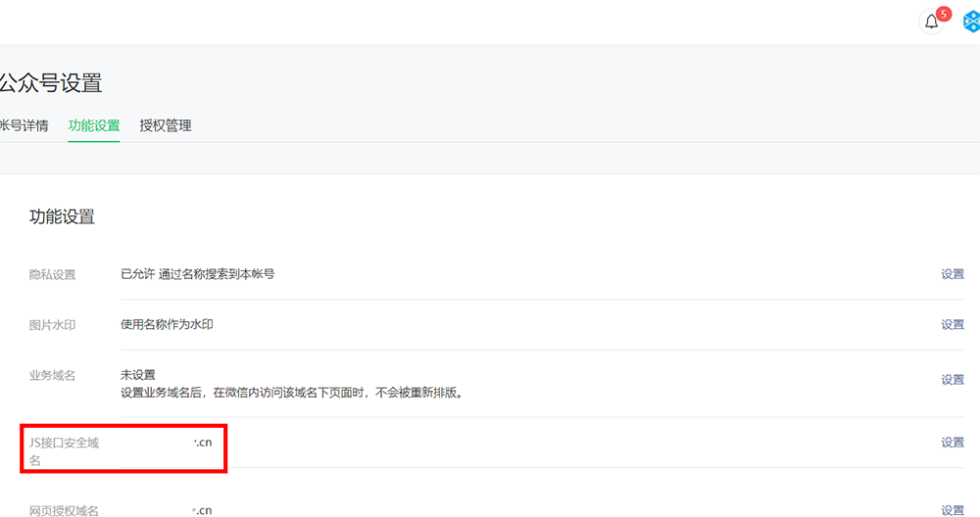980x517 pixels.
Task: Click the 使用名称作为水印 text
Action: (167, 324)
